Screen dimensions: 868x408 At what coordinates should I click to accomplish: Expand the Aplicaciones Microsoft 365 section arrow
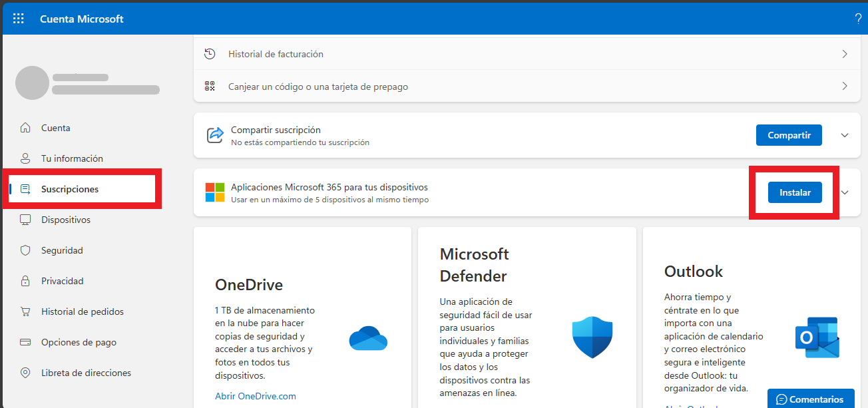coord(845,192)
